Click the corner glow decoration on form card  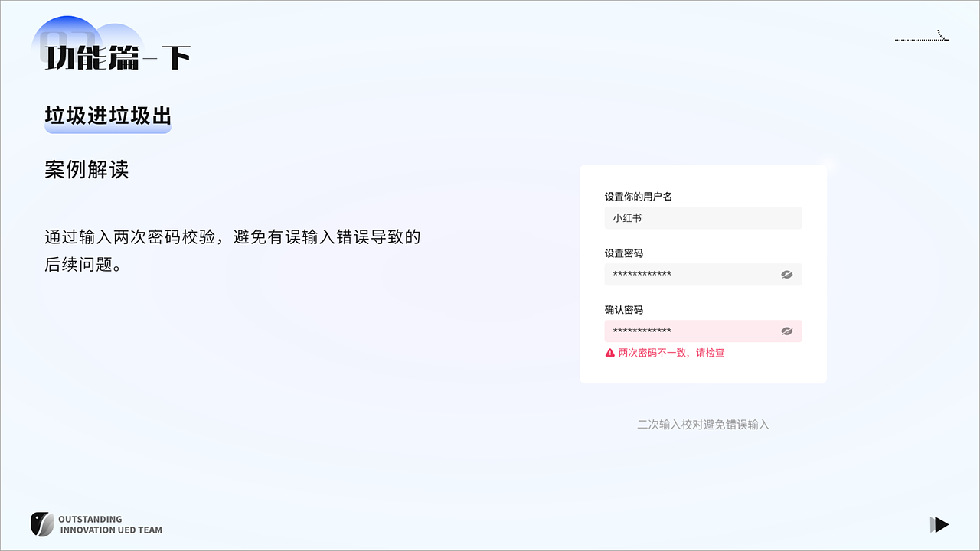tap(825, 165)
